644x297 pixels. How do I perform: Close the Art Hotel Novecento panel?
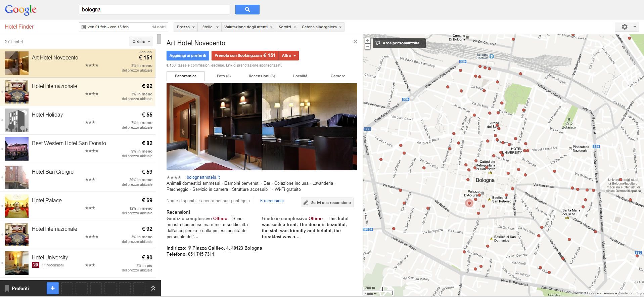pos(355,42)
